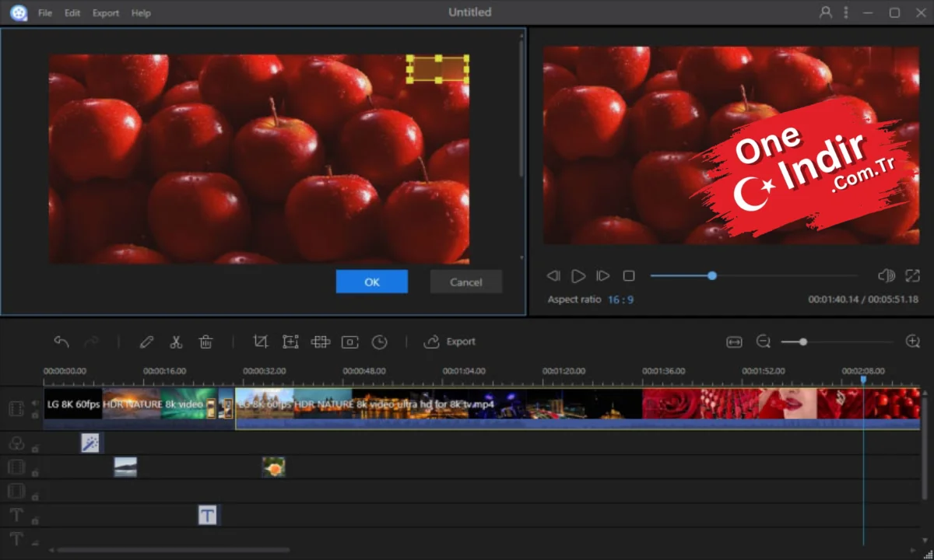Open the Edit menu
This screenshot has height=560, width=934.
pyautogui.click(x=72, y=13)
